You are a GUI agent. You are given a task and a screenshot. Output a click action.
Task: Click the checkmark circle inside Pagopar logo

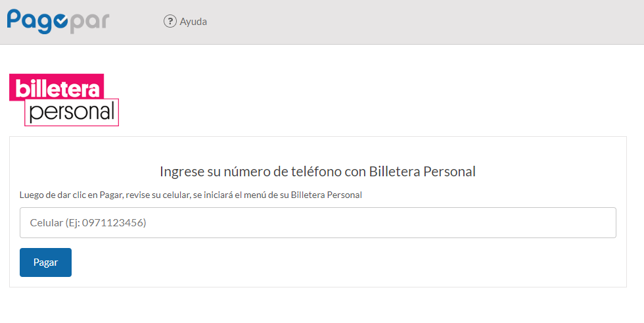[60, 22]
